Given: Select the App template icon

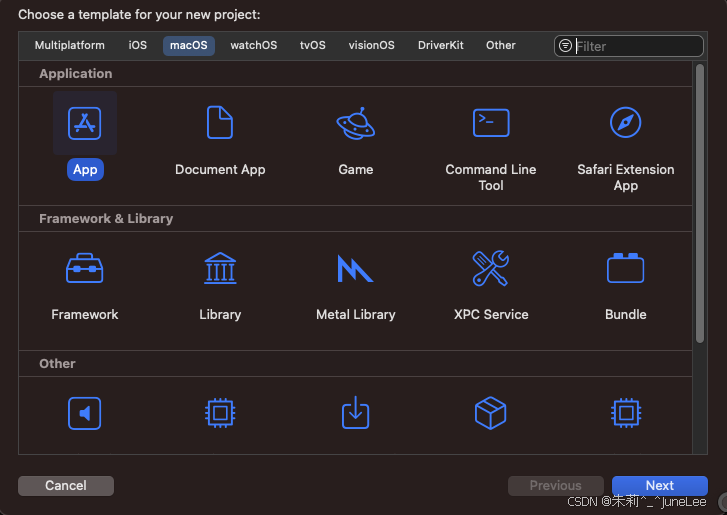Looking at the screenshot, I should point(84,123).
